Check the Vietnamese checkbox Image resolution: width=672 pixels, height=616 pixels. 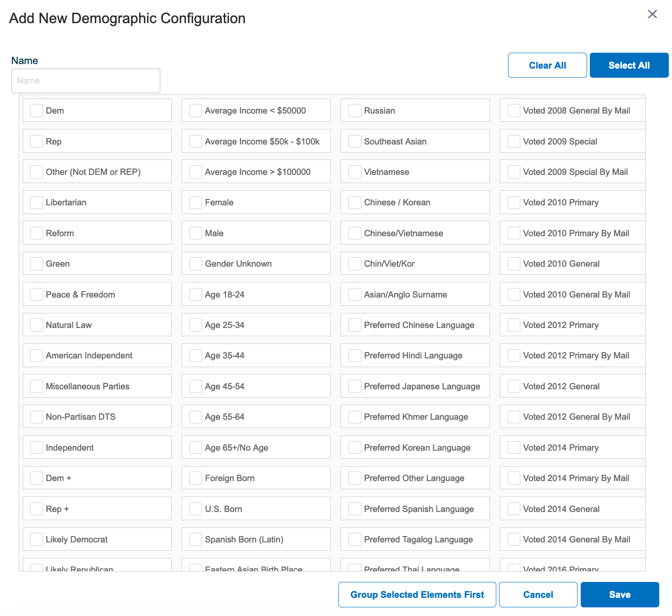point(355,172)
